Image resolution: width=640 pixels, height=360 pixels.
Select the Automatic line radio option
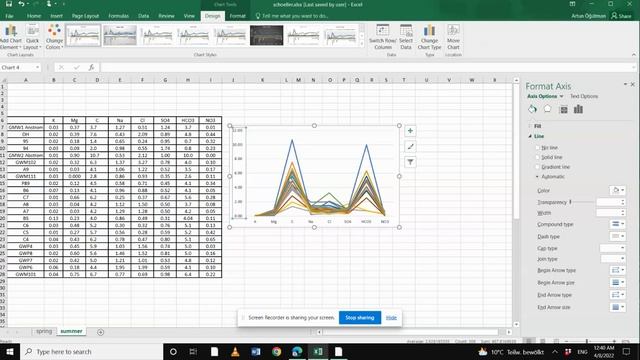tap(538, 176)
